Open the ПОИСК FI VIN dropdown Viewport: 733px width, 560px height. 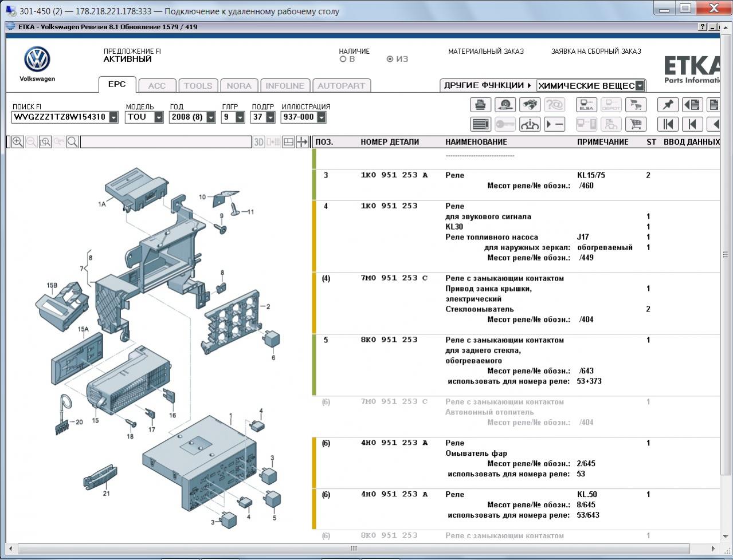(113, 117)
